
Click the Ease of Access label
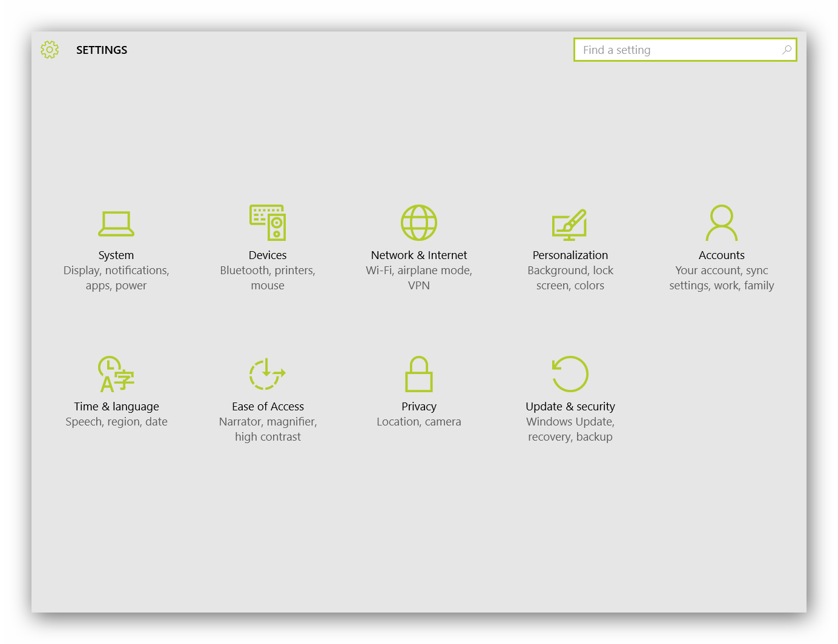[268, 406]
